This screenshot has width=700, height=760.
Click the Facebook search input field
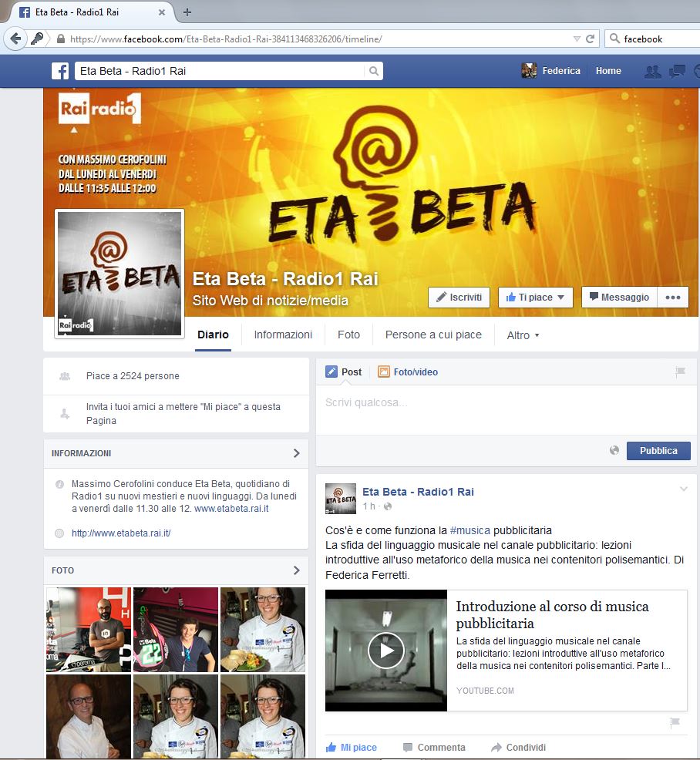pos(220,71)
